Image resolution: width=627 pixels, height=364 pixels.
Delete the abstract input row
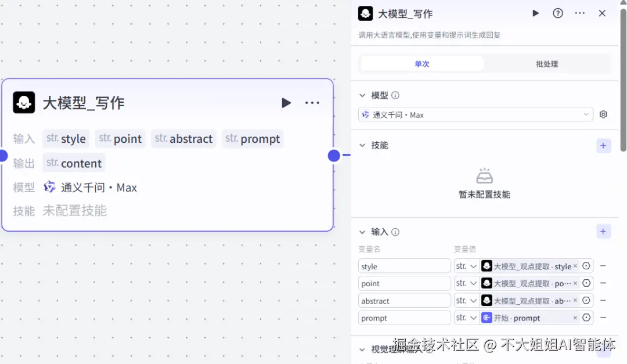point(603,300)
